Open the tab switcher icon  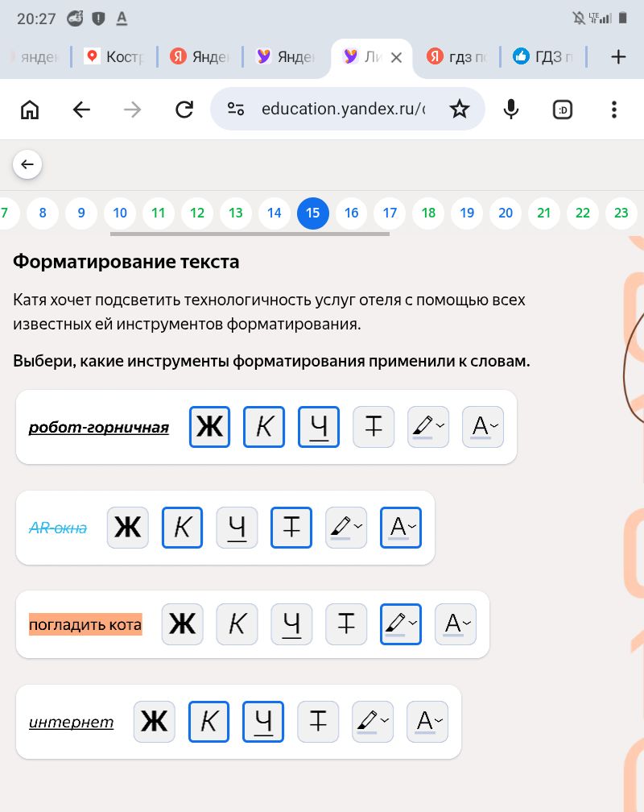563,110
